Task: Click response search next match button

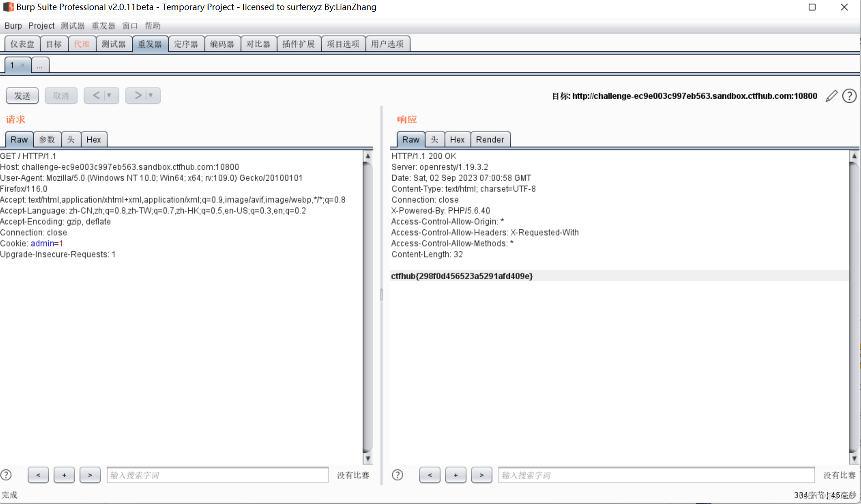Action: pos(482,475)
